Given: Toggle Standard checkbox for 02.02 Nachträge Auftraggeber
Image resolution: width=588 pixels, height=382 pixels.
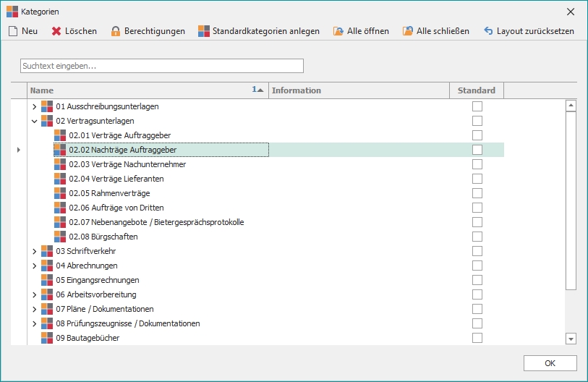Looking at the screenshot, I should click(477, 150).
